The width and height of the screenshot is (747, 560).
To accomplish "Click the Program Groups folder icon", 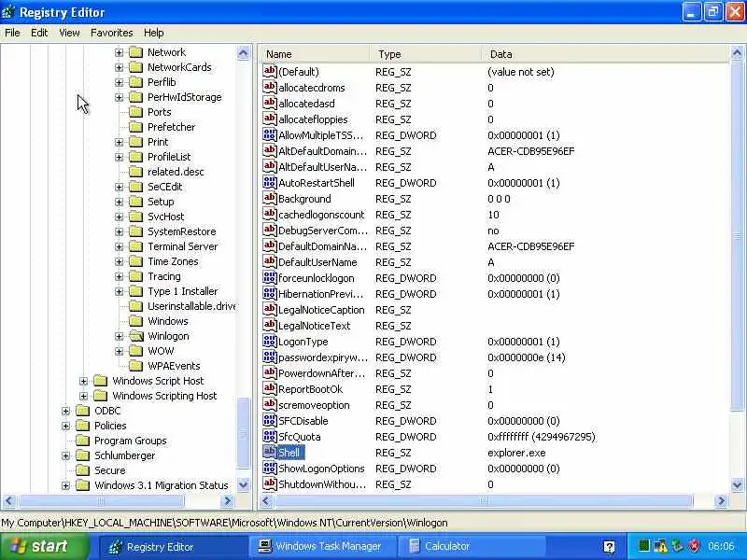I will 83,441.
